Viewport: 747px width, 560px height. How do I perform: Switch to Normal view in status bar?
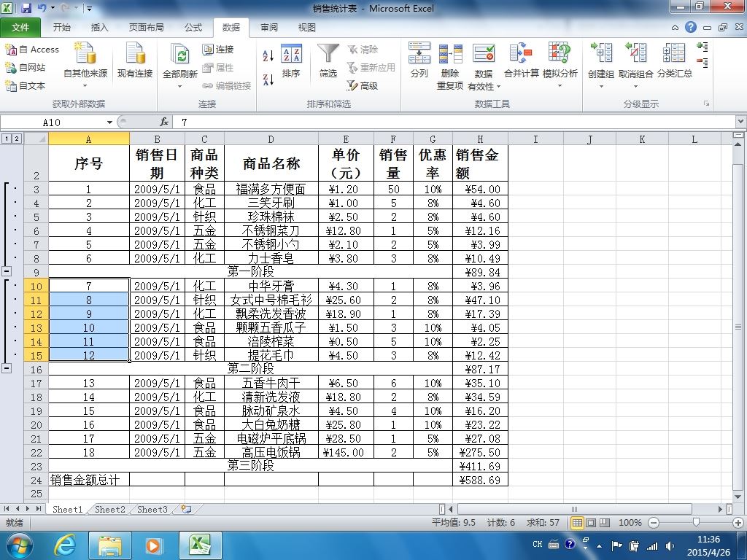coord(577,523)
